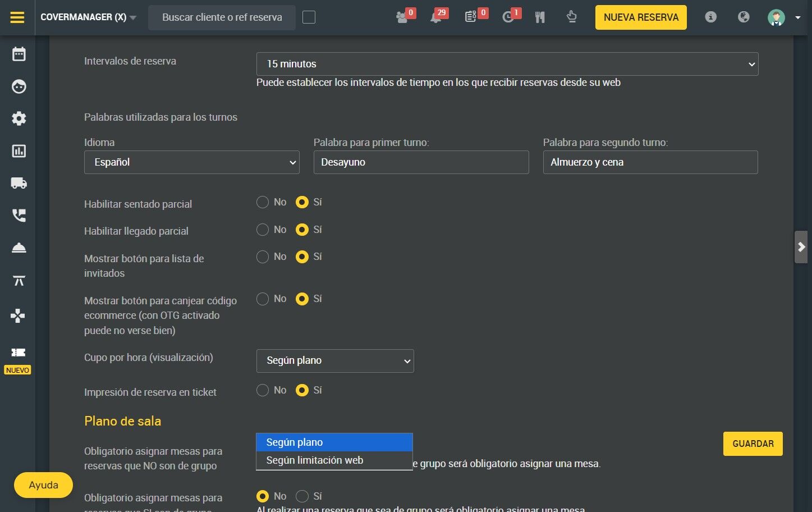The height and width of the screenshot is (512, 812).
Task: Open the Intervalos de reserva dropdown
Action: click(x=507, y=64)
